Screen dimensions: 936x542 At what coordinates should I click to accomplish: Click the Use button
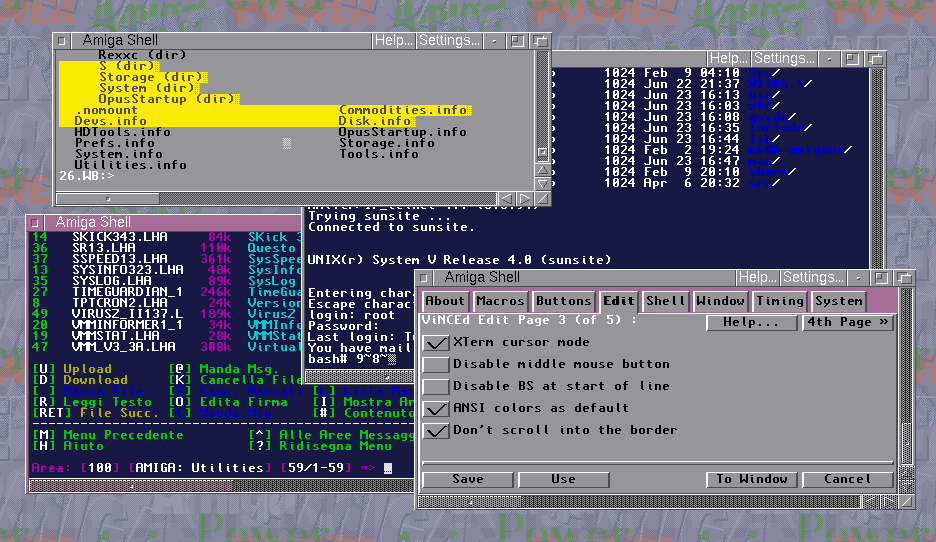(x=564, y=479)
